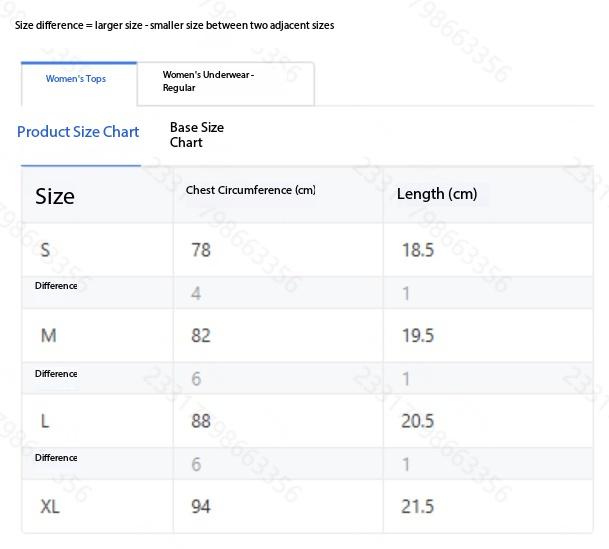The height and width of the screenshot is (549, 609).
Task: Click the chest value 78 for size S
Action: click(x=201, y=250)
